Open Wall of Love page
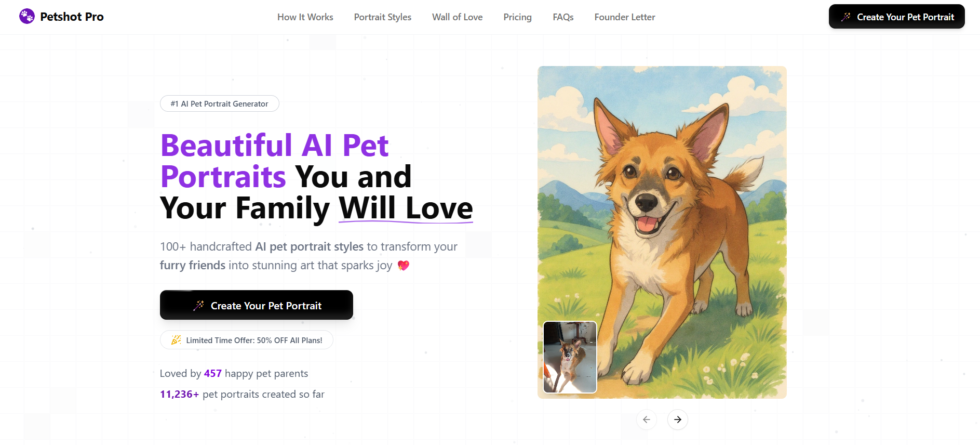Image resolution: width=980 pixels, height=445 pixels. (457, 17)
